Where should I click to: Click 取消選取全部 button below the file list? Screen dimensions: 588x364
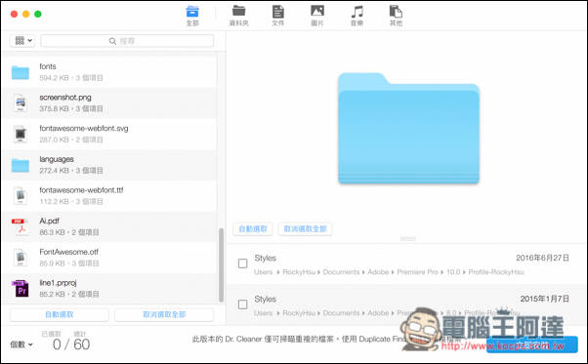(x=164, y=314)
